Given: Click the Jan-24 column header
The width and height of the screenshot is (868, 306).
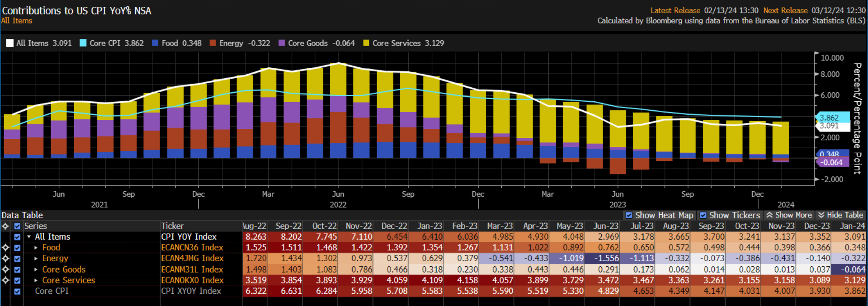Looking at the screenshot, I should click(x=852, y=226).
